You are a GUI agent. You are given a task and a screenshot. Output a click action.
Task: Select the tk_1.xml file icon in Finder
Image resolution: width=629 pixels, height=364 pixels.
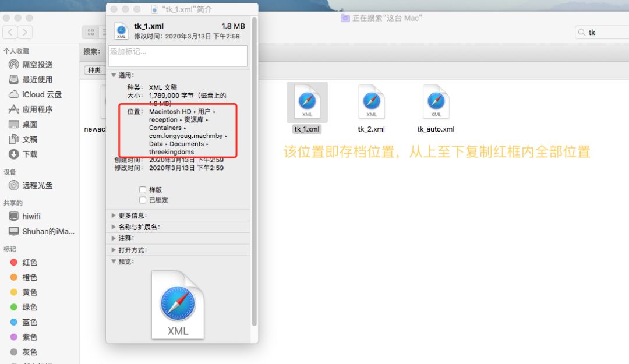307,101
